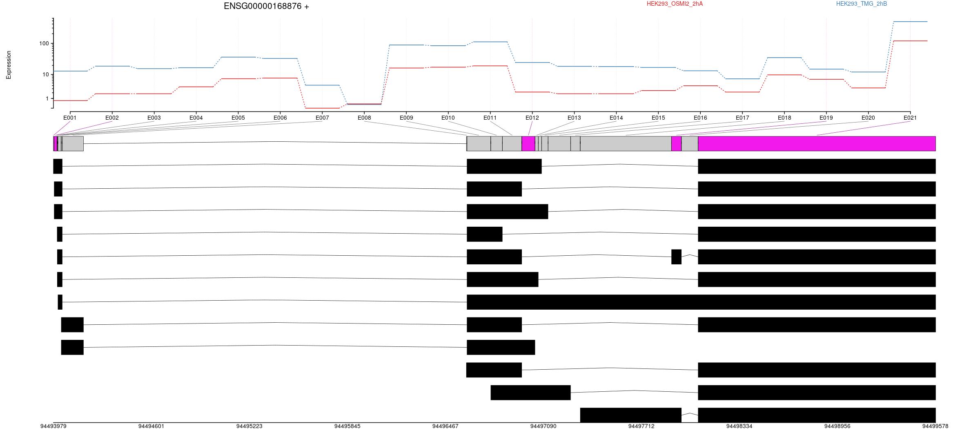Click exon label E010

click(x=448, y=118)
